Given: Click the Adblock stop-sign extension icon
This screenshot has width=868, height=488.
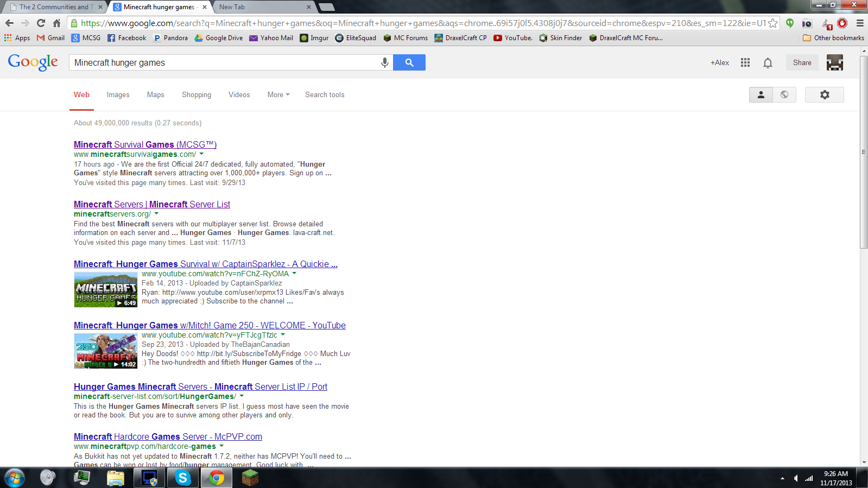Looking at the screenshot, I should [842, 23].
